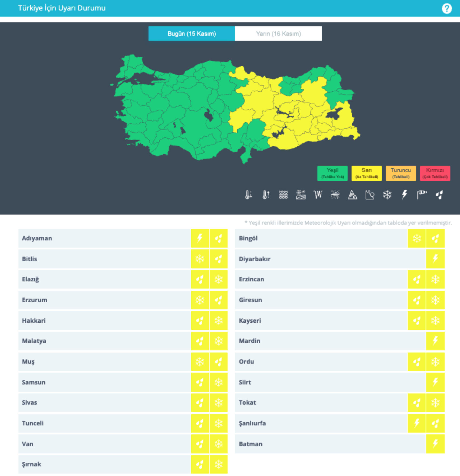
Task: Switch to Yarın (16 Kasım) tab
Action: tap(278, 34)
